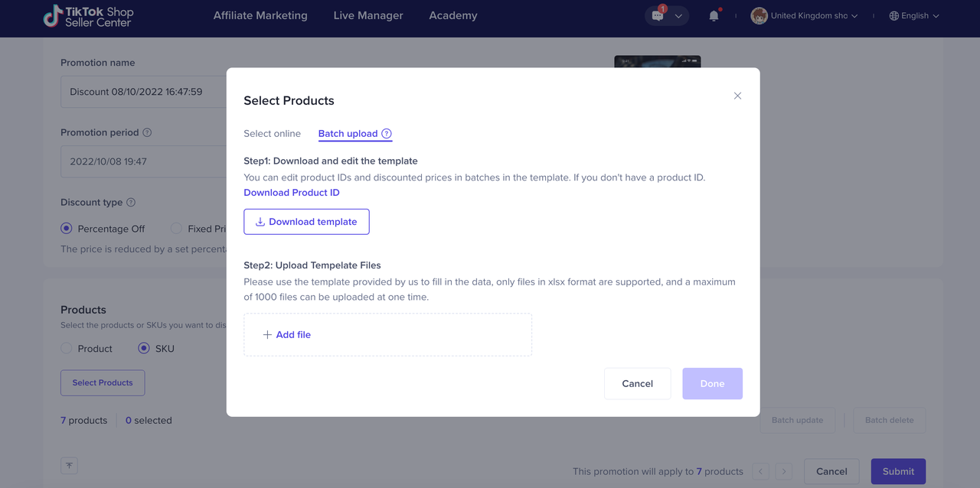Open the Affiliate Marketing menu

[x=260, y=16]
